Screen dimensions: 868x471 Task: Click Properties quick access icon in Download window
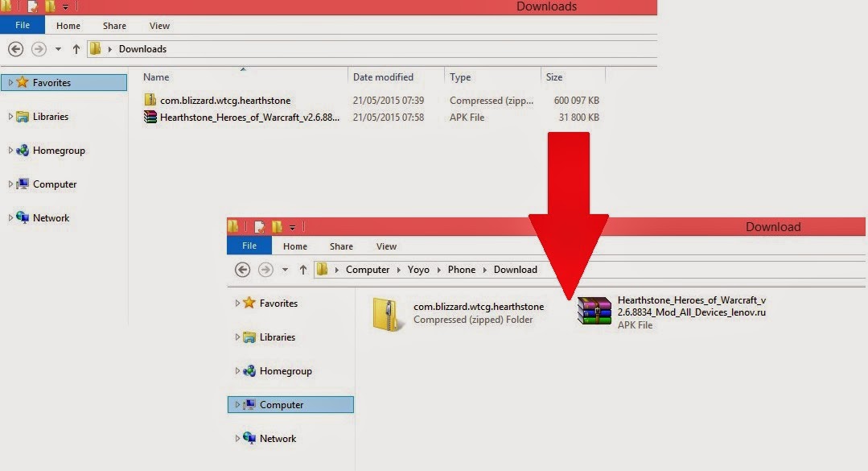pos(259,226)
